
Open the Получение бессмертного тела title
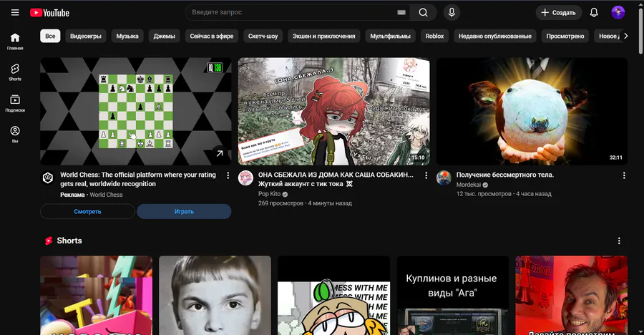tap(504, 175)
